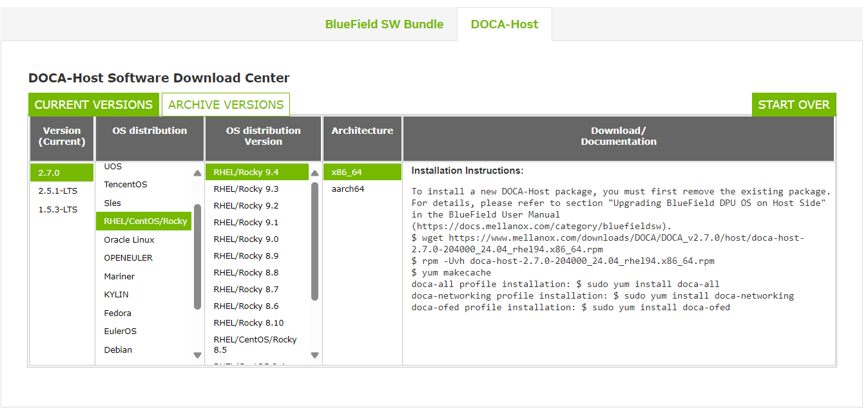Click the doca-ofed profile installation line

pyautogui.click(x=571, y=307)
